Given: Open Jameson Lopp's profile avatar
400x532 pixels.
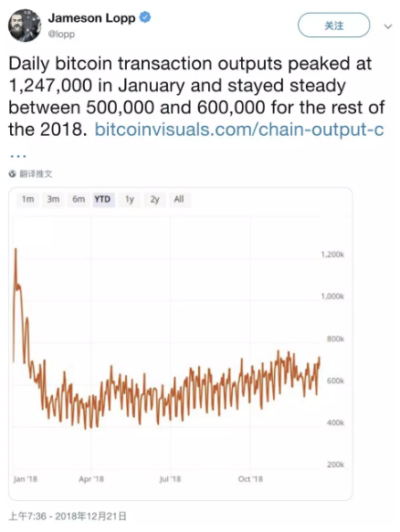Looking at the screenshot, I should pos(25,26).
